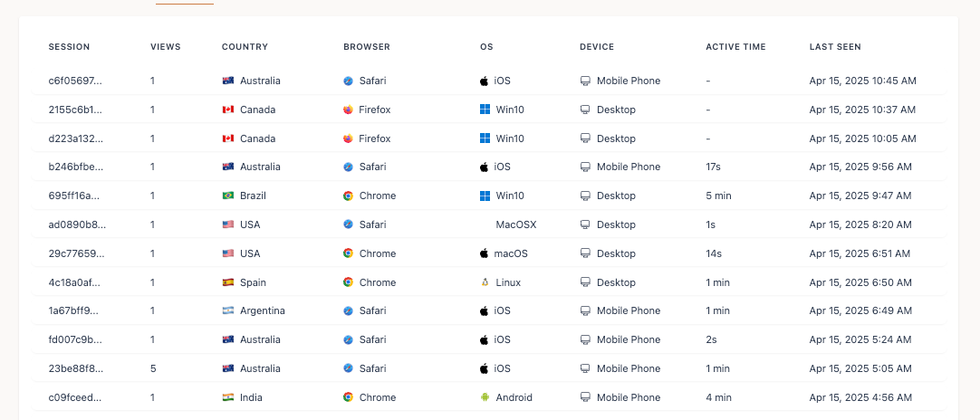The height and width of the screenshot is (420, 980).
Task: Open session 23be88f8 with 5 views
Action: 75,368
